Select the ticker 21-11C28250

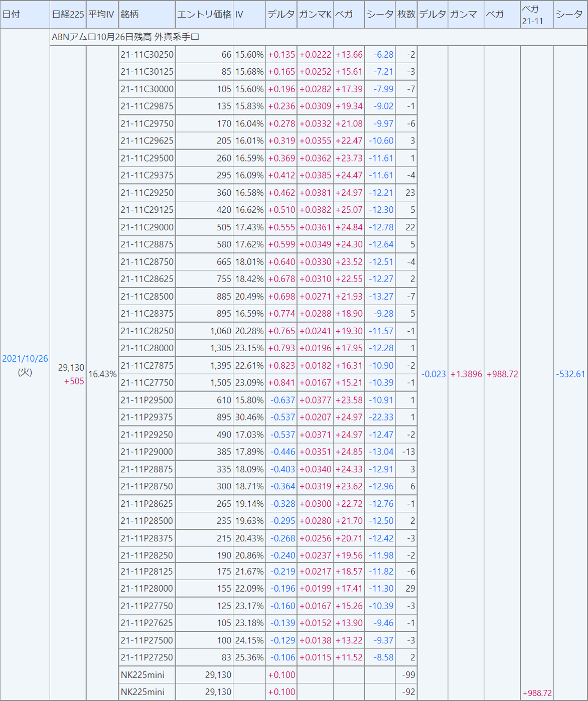[x=147, y=332]
